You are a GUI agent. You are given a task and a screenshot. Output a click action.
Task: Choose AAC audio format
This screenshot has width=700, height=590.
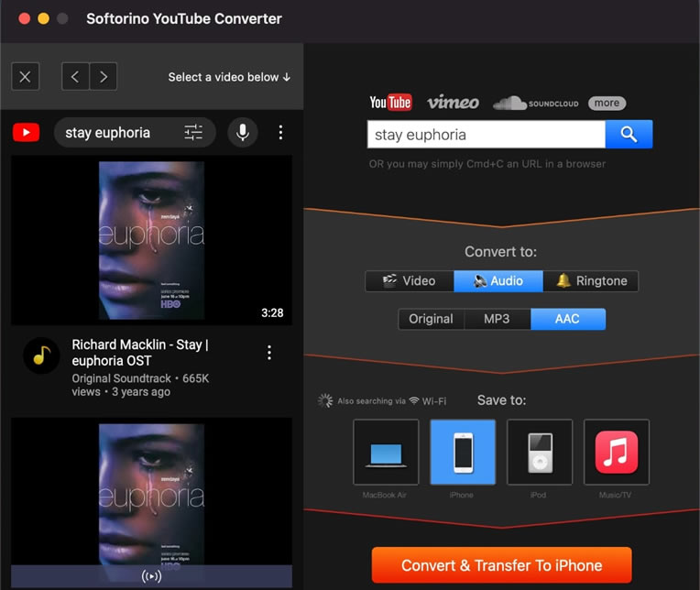coord(568,319)
